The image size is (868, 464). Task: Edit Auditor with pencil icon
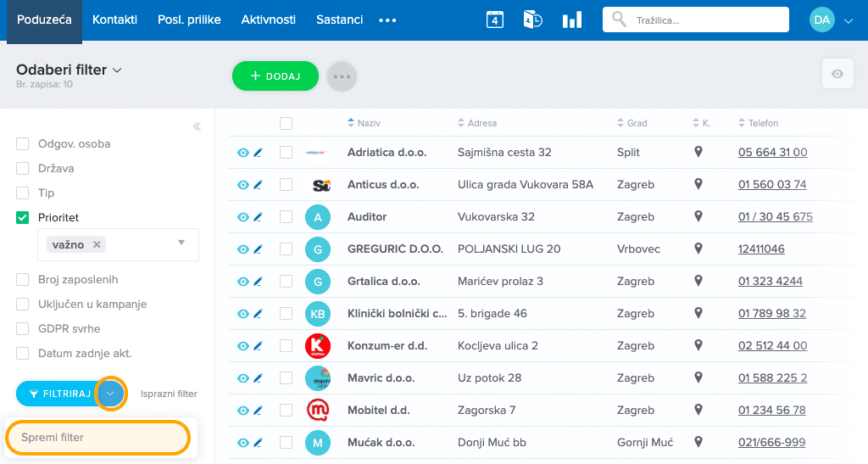click(258, 217)
